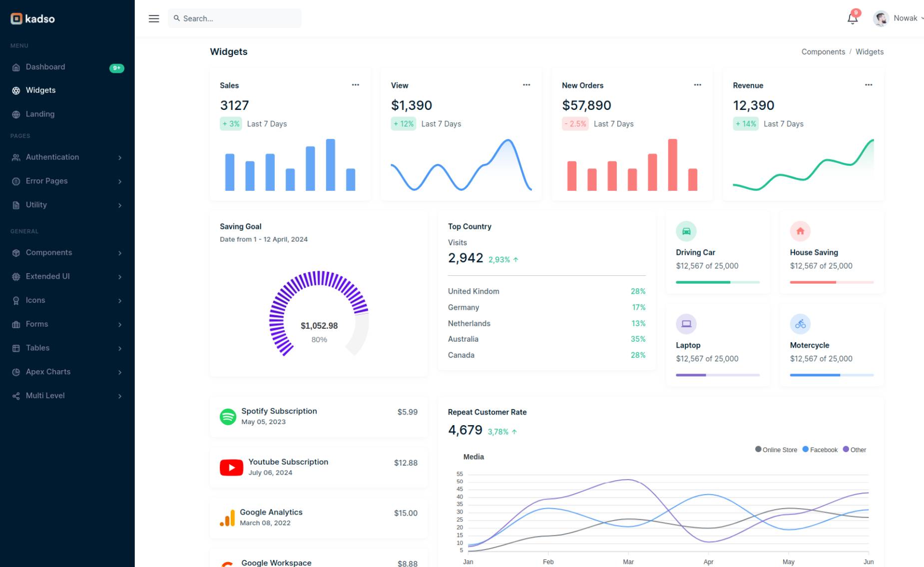Click the Laptop icon
924x567 pixels.
(x=686, y=324)
